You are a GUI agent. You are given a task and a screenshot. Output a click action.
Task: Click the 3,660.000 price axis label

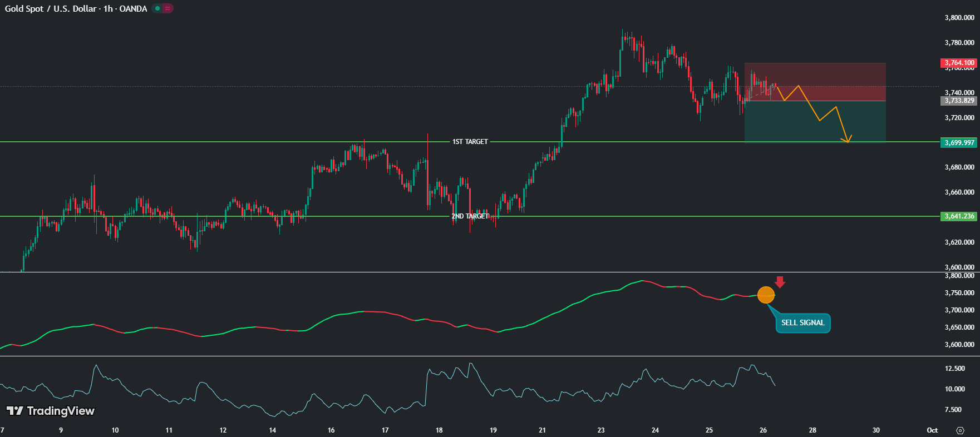[959, 192]
